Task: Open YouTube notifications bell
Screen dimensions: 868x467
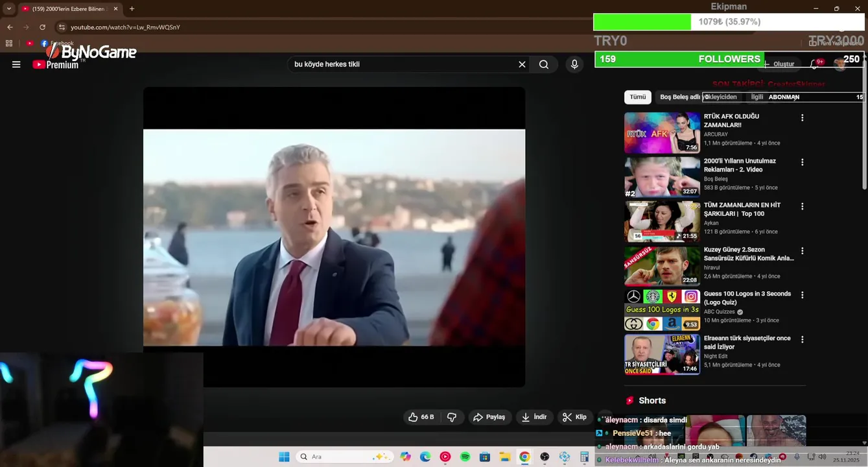Action: [815, 64]
